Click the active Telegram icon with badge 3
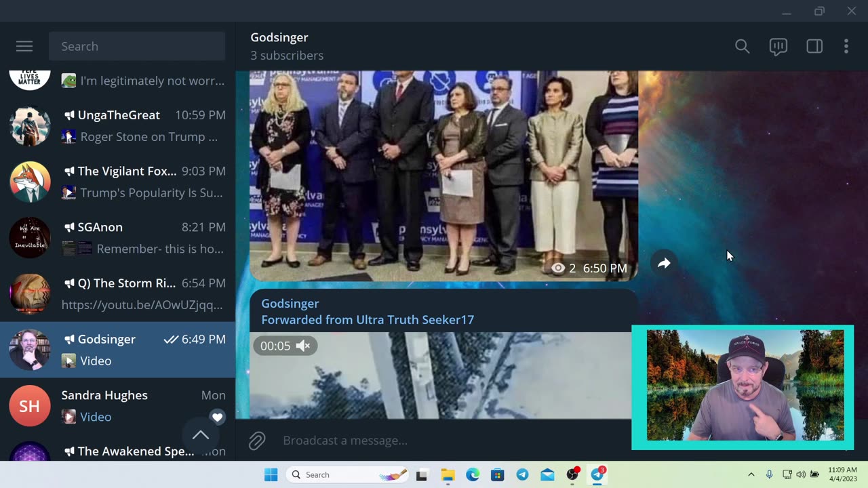Image resolution: width=868 pixels, height=488 pixels. 597,474
